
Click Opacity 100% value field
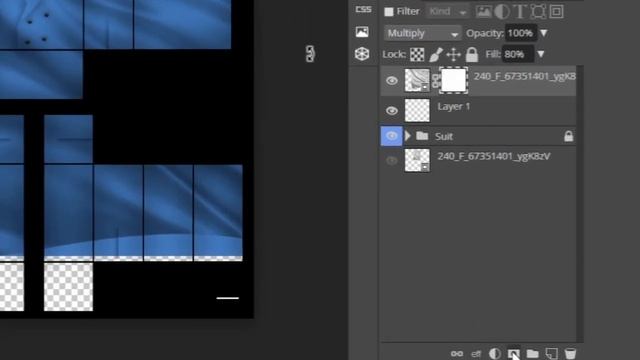[x=521, y=33]
